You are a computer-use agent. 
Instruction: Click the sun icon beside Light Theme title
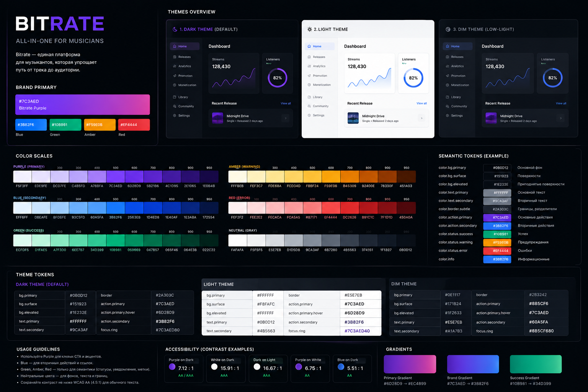[309, 29]
